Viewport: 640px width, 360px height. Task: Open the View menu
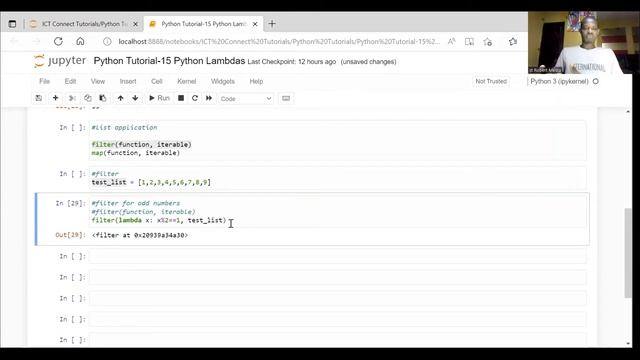pyautogui.click(x=98, y=81)
